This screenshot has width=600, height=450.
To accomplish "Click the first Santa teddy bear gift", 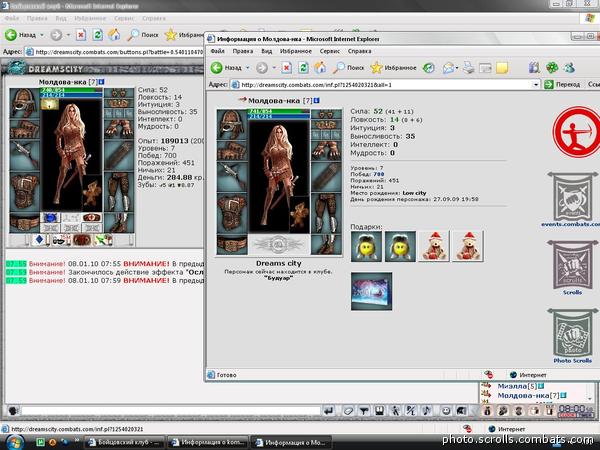I will pos(434,247).
